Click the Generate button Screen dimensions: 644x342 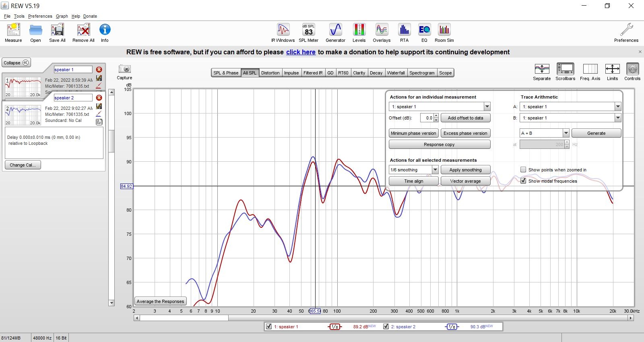(596, 133)
